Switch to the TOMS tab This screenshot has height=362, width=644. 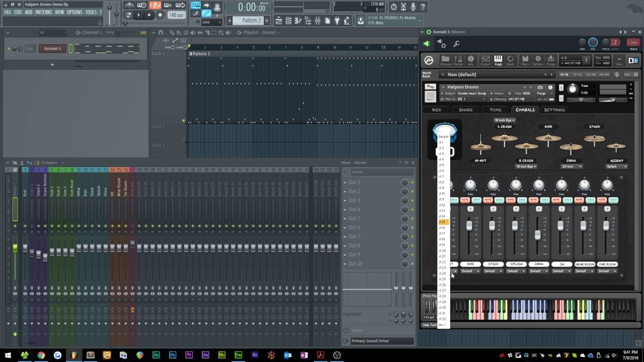pyautogui.click(x=495, y=110)
